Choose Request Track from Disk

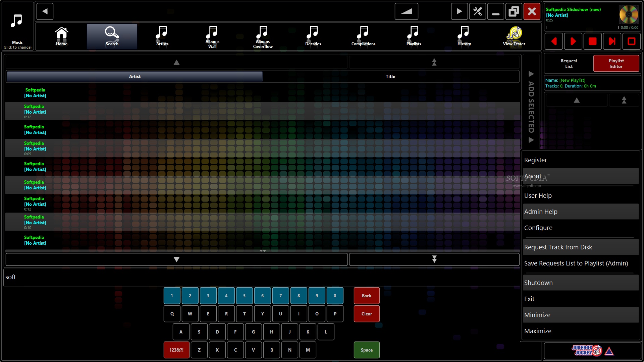581,247
